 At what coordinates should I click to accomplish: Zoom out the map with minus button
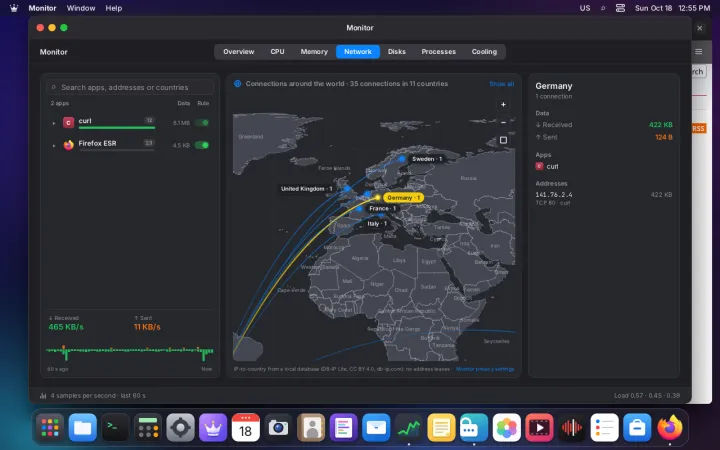point(503,122)
